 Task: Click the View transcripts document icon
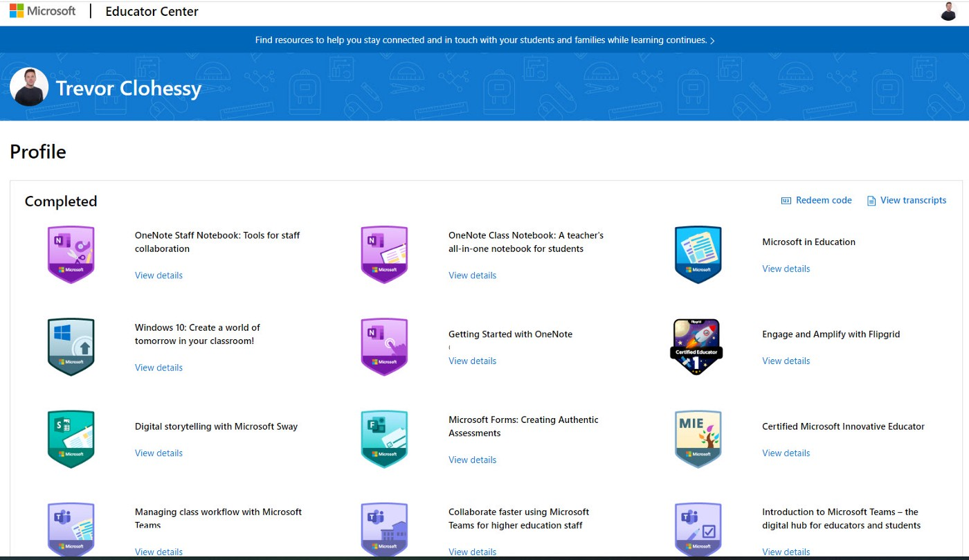[871, 200]
